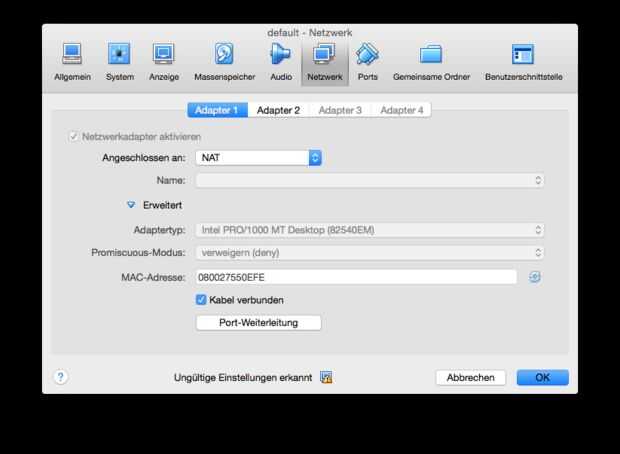Screen dimensions: 620x454
Task: Click the Abbrechen button
Action: [x=471, y=377]
